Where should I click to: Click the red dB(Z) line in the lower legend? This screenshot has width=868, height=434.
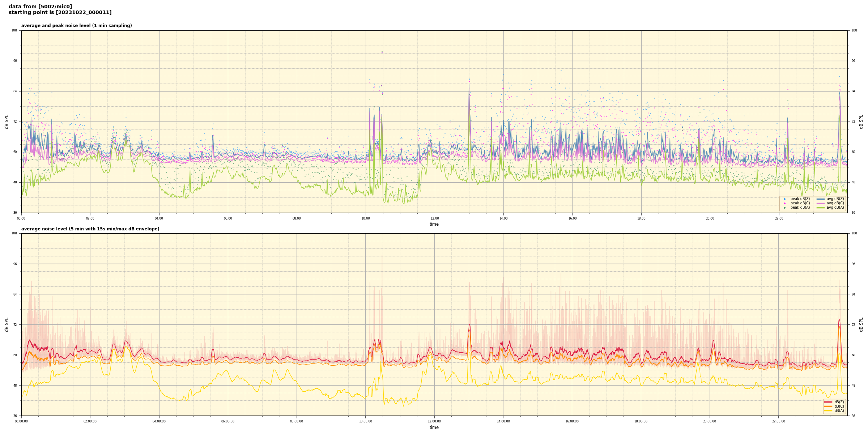coord(828,402)
